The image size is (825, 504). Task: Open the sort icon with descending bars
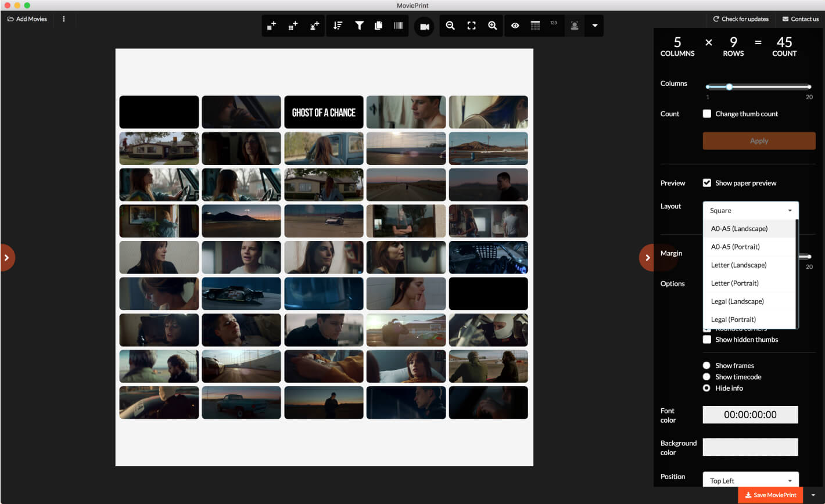pos(338,26)
